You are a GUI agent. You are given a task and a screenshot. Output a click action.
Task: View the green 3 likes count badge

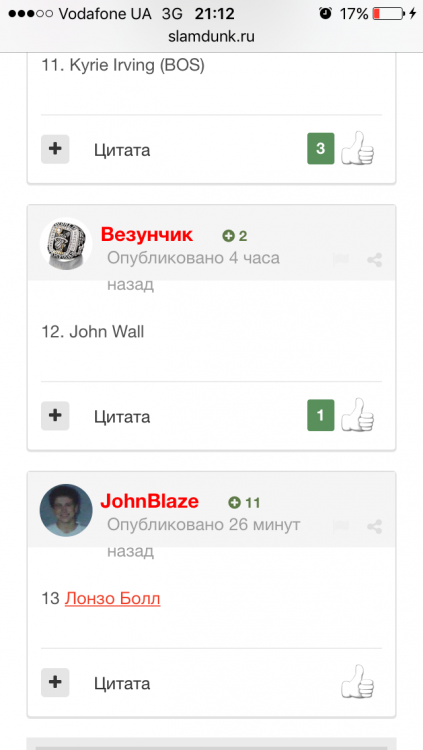[321, 149]
